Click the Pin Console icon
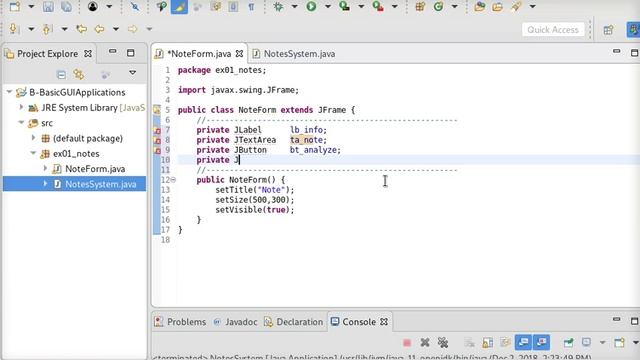 click(568, 342)
